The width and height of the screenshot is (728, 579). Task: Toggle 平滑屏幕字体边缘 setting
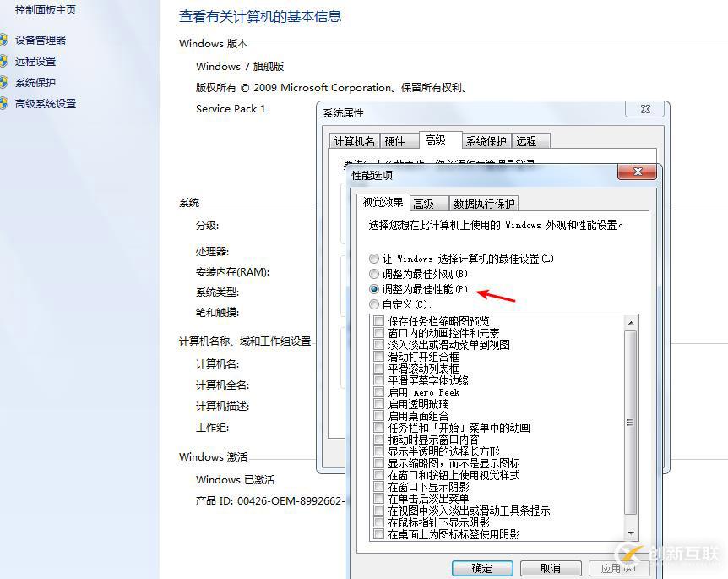[x=377, y=380]
